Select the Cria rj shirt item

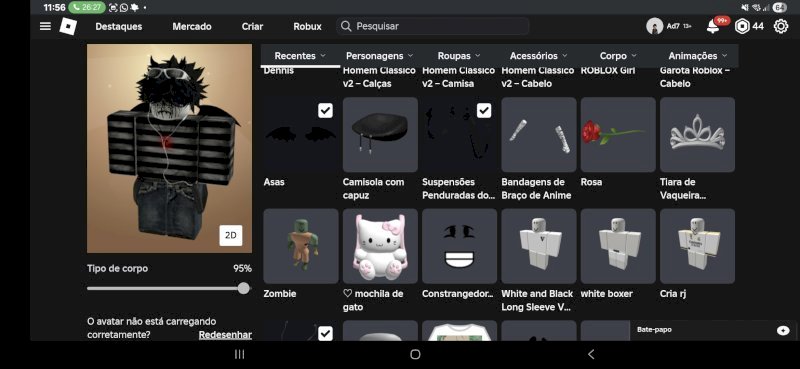coord(697,246)
